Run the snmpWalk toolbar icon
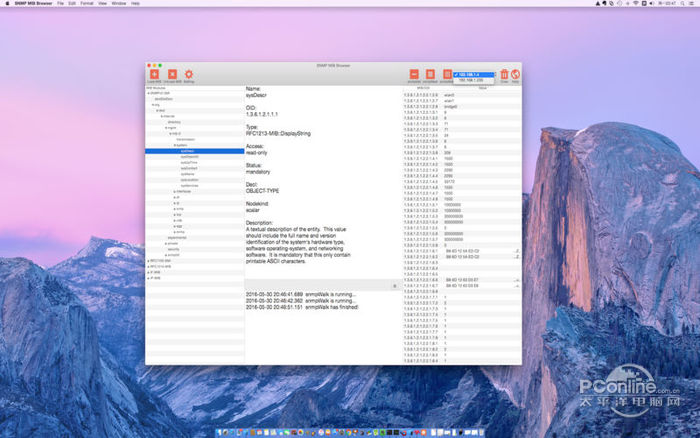The image size is (700, 438). [446, 74]
